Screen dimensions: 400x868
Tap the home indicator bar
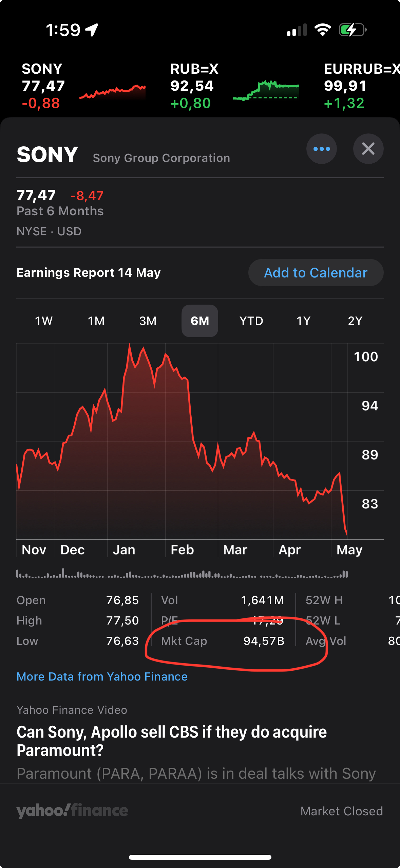(x=200, y=857)
